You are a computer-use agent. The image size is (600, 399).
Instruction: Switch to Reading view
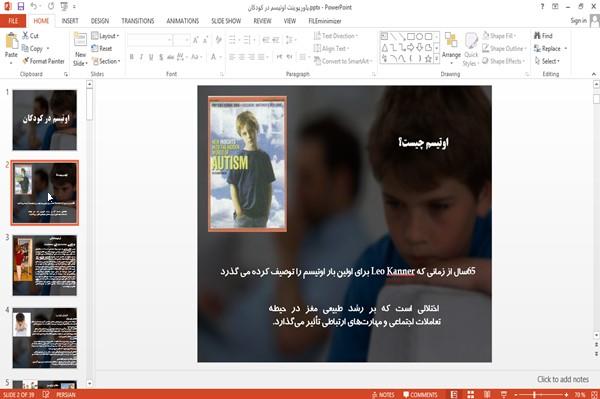pos(487,394)
